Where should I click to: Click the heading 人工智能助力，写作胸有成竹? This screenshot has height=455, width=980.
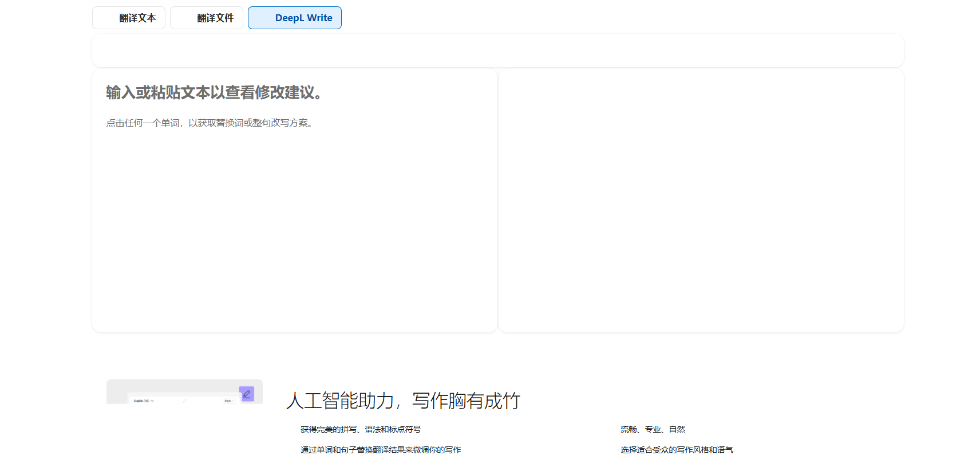[x=404, y=401]
